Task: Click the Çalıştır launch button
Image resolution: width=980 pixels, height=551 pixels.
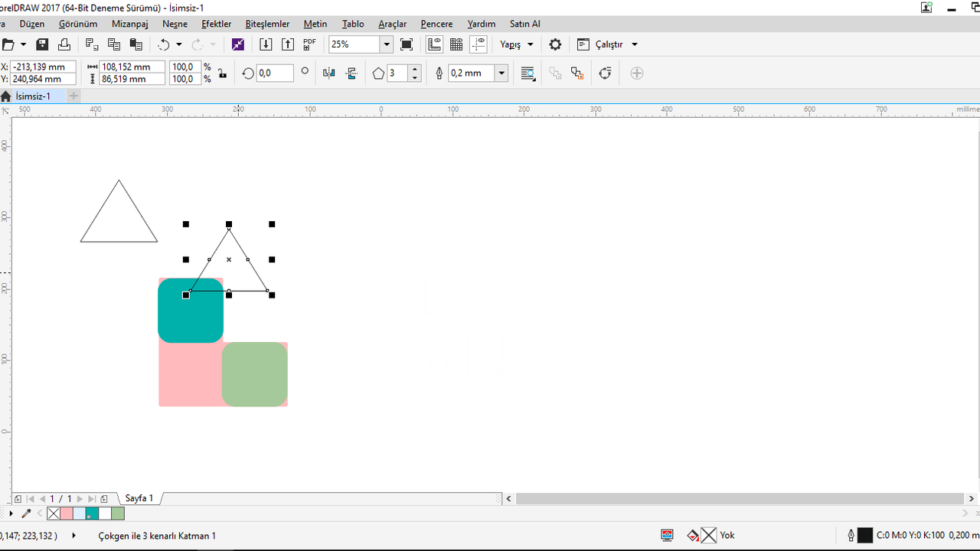Action: click(608, 44)
